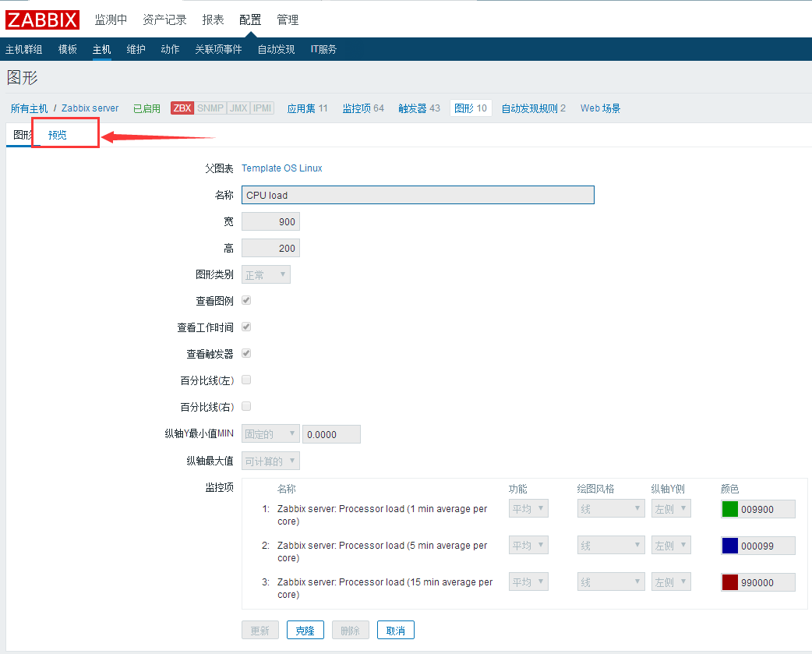
Task: Click the Y min value field 0.0000
Action: [x=331, y=434]
